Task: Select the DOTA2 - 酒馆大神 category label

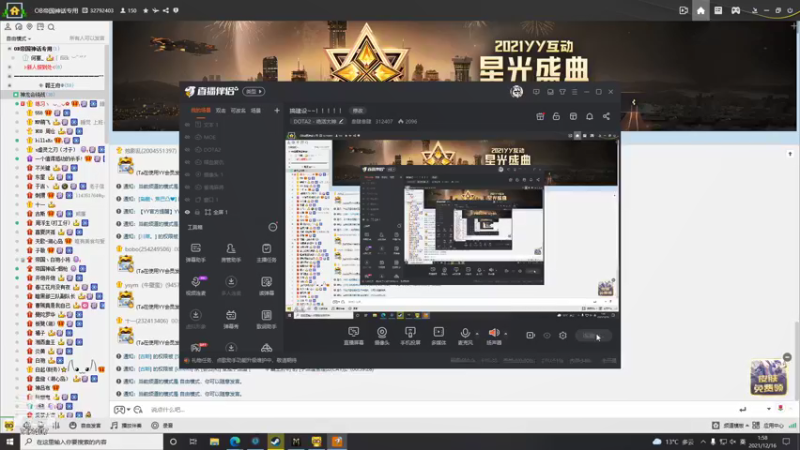Action: [x=314, y=121]
